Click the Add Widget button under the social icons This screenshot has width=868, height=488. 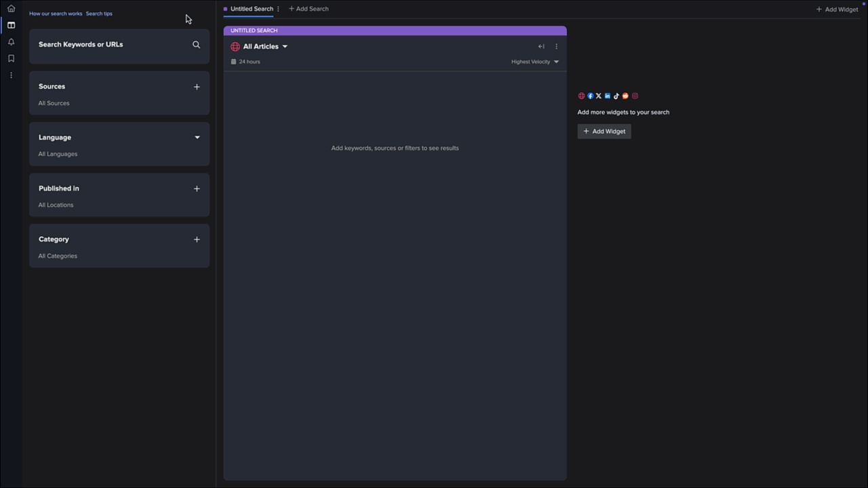point(604,131)
